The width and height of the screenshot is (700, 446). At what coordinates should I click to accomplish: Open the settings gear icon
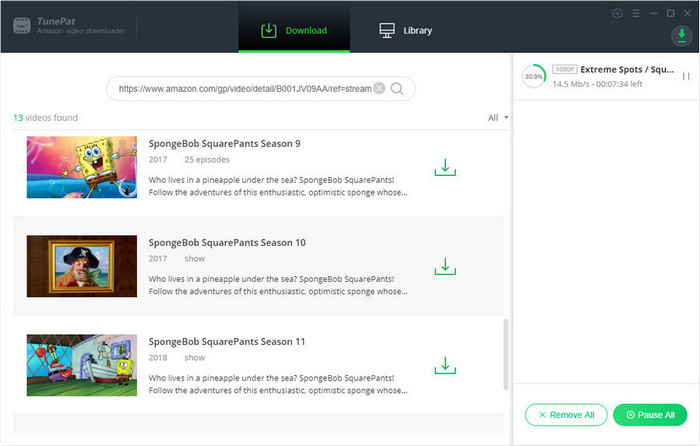tap(617, 13)
